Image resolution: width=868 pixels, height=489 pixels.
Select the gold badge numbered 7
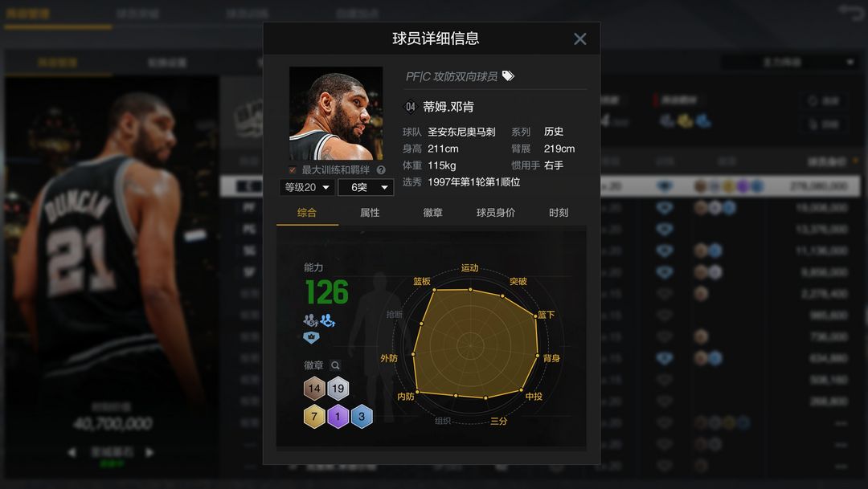[x=314, y=417]
